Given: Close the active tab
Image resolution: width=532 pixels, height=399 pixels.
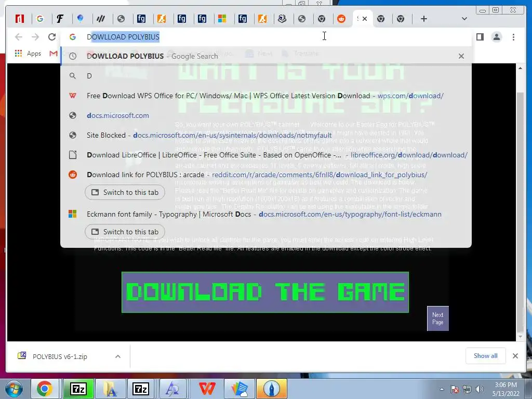Looking at the screenshot, I should pos(365,19).
